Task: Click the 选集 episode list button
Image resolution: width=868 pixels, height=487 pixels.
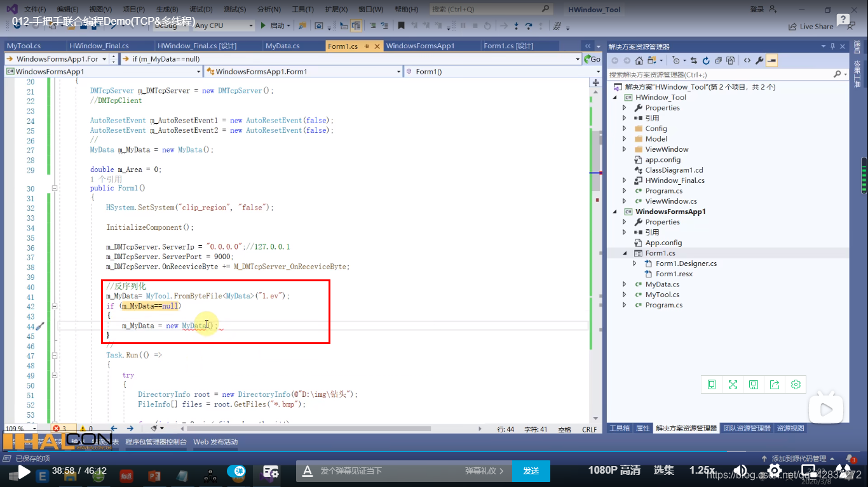Action: 664,470
